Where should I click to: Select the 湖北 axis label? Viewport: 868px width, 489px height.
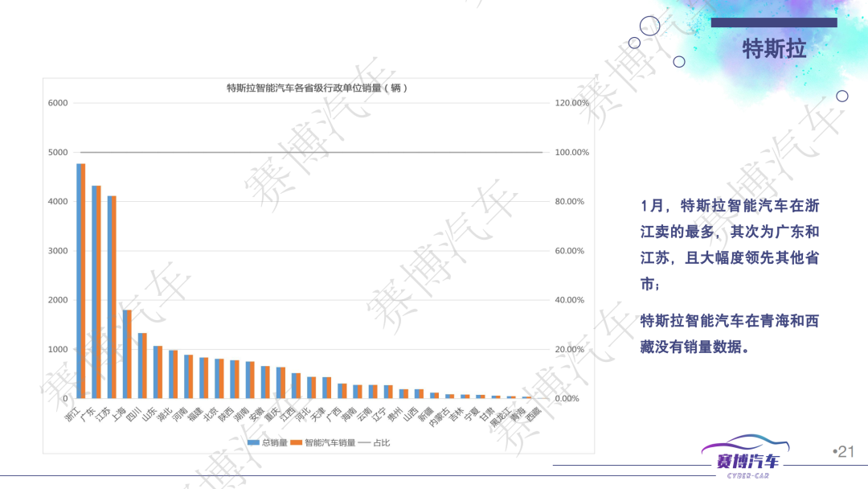pos(165,414)
